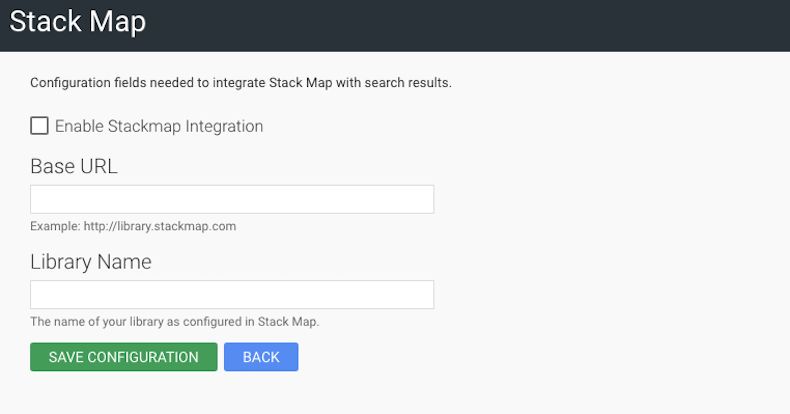790x414 pixels.
Task: Select the 'Base URL' field label
Action: pyautogui.click(x=74, y=166)
